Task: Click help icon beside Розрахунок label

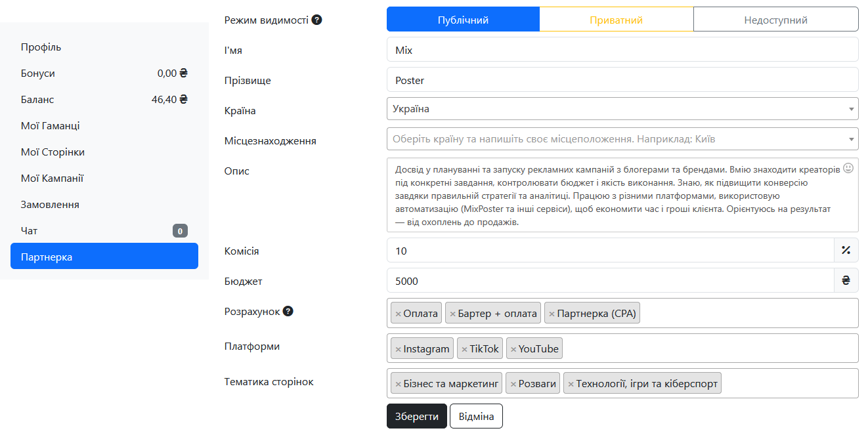Action: point(288,311)
